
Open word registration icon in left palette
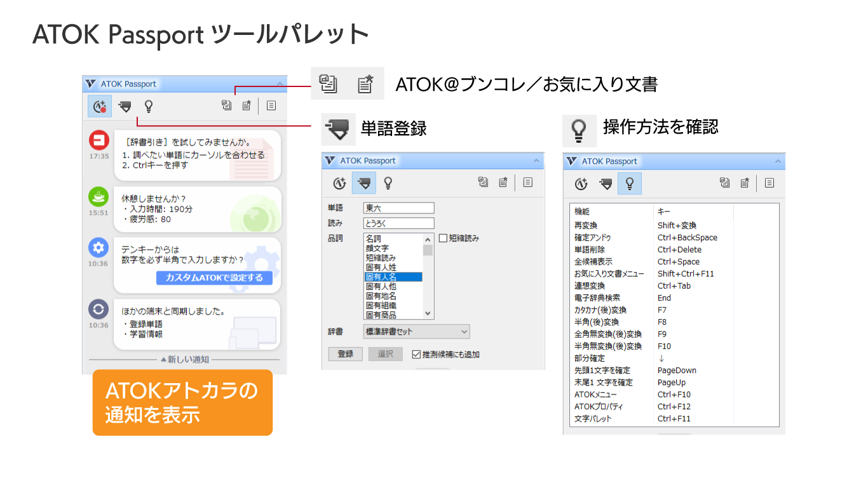[x=125, y=106]
